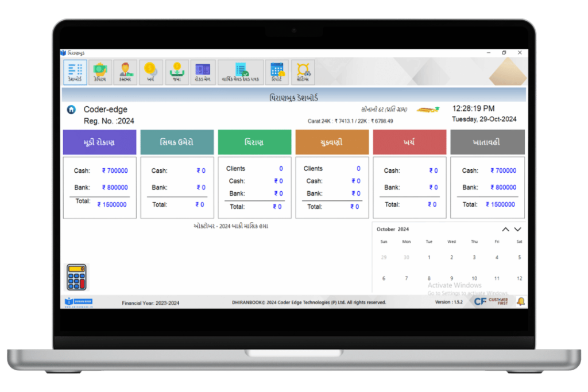Open the Capital (કેપિટલ) cash icon

click(x=100, y=72)
